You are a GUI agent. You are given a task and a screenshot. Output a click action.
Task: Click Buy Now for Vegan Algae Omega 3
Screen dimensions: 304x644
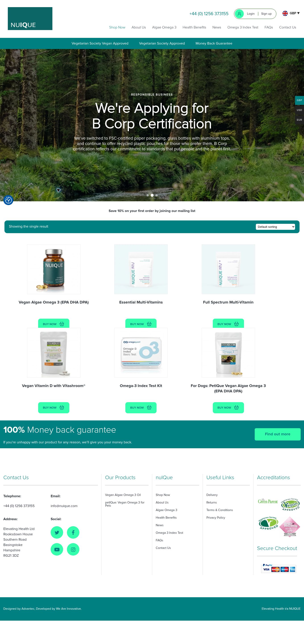click(54, 324)
